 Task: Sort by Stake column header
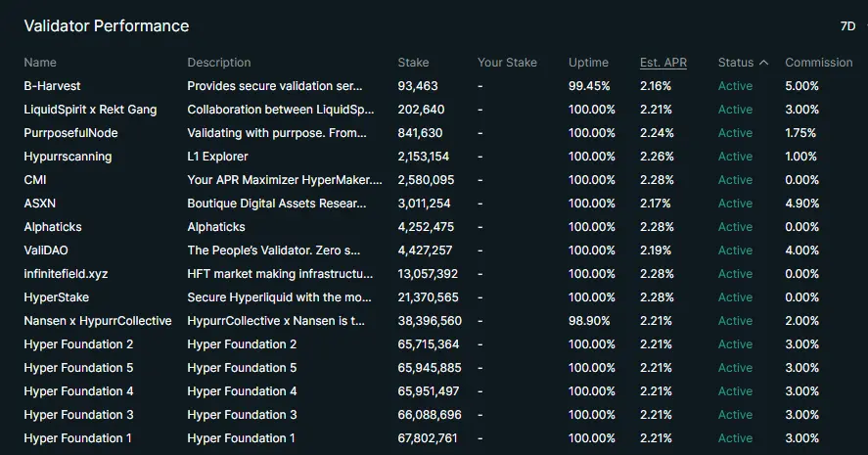coord(413,63)
